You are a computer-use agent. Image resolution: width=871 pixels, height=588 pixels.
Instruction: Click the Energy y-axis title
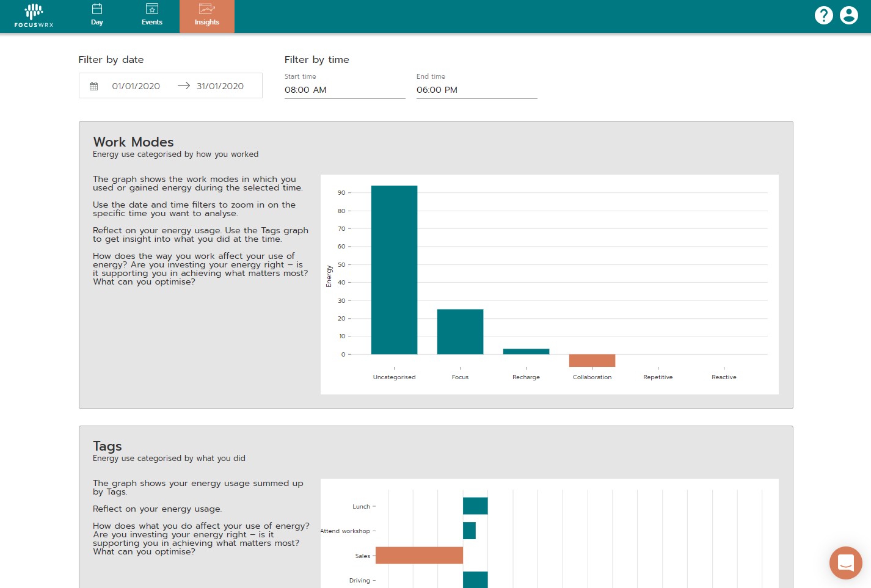pos(329,276)
